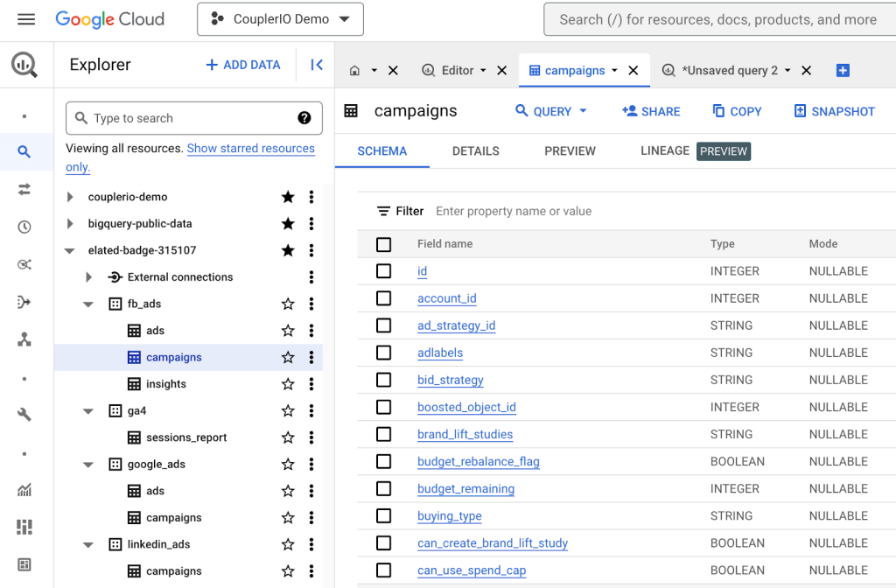Switch to the Editor tab
896x588 pixels.
coord(457,70)
